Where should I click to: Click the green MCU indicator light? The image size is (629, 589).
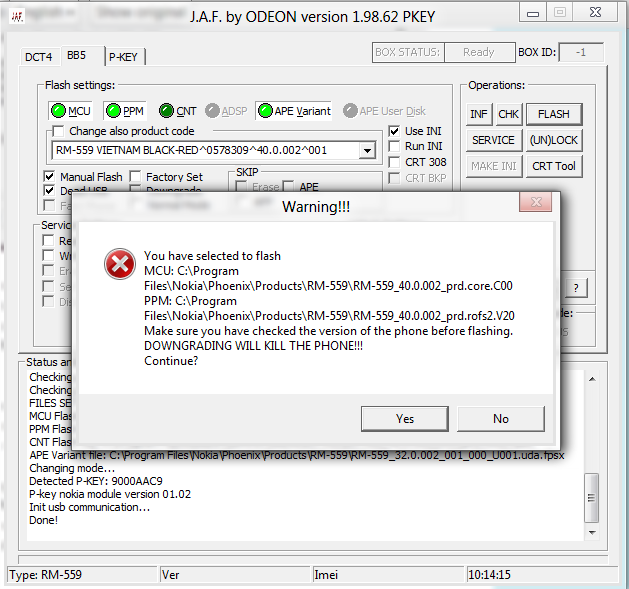click(x=59, y=111)
